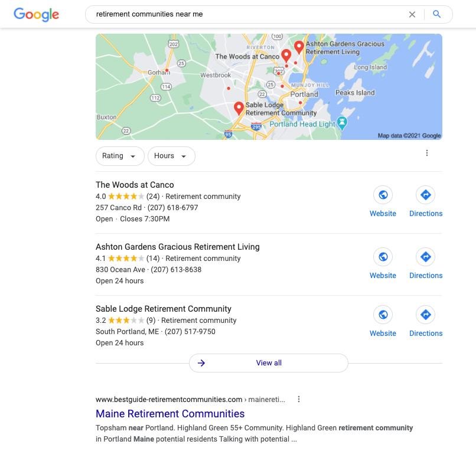
Task: Click the magnifying glass search icon
Action: [x=436, y=14]
